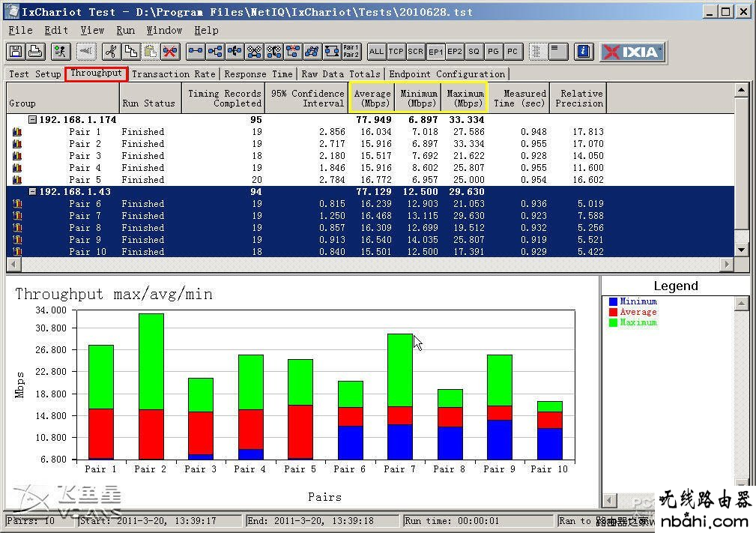756x533 pixels.
Task: Click the blue Minimum legend swatch
Action: pyautogui.click(x=614, y=301)
